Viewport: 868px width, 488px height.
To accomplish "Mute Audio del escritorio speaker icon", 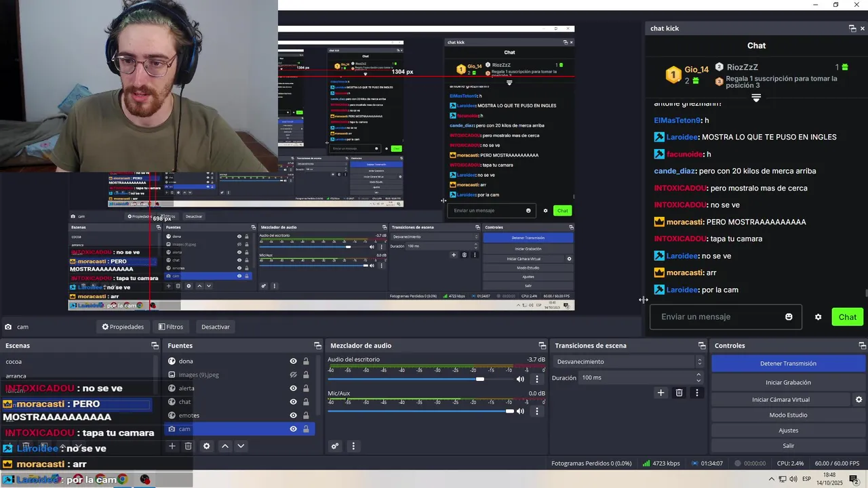I will point(520,379).
